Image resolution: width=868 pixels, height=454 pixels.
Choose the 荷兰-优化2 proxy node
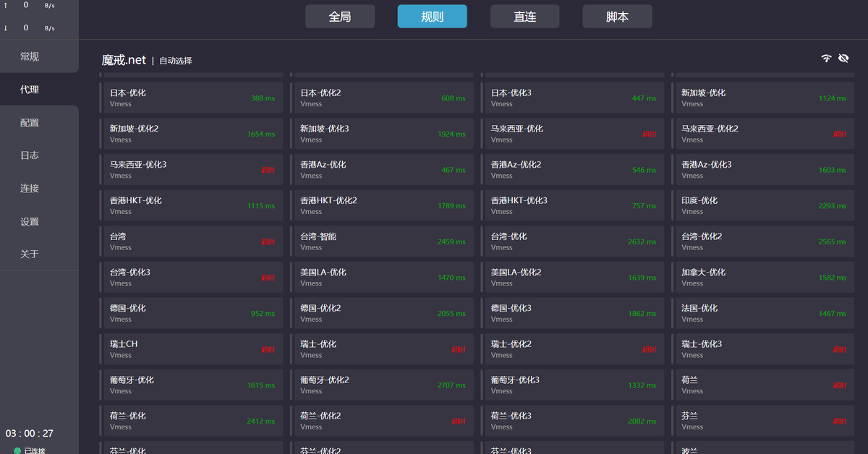pos(382,421)
